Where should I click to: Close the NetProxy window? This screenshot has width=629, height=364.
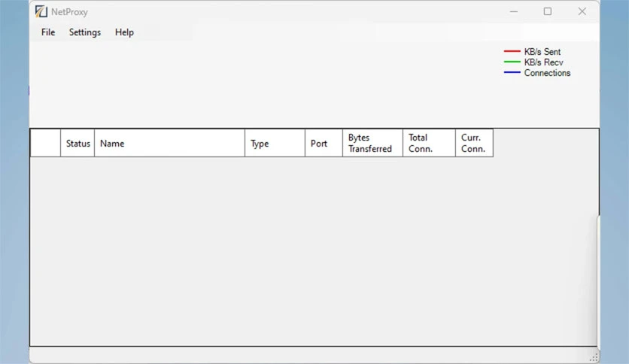[582, 11]
